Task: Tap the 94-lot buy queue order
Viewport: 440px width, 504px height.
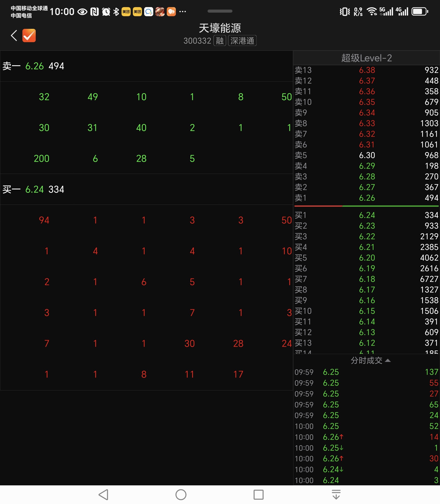Action: click(44, 220)
